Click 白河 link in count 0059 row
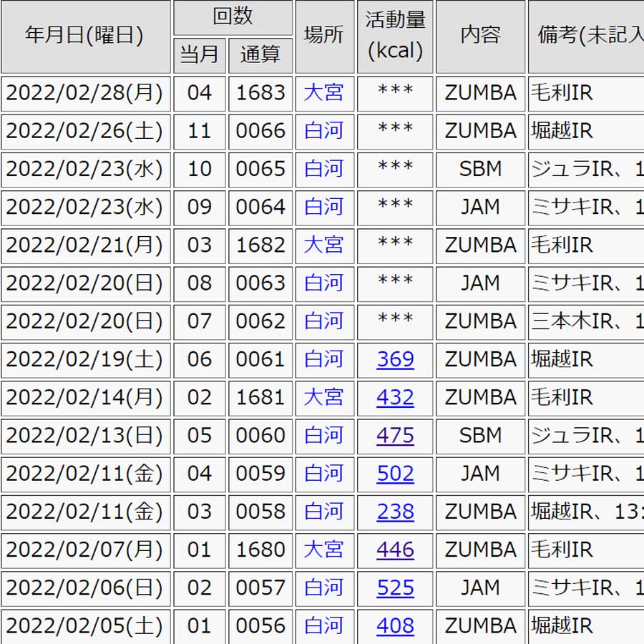 (x=323, y=474)
